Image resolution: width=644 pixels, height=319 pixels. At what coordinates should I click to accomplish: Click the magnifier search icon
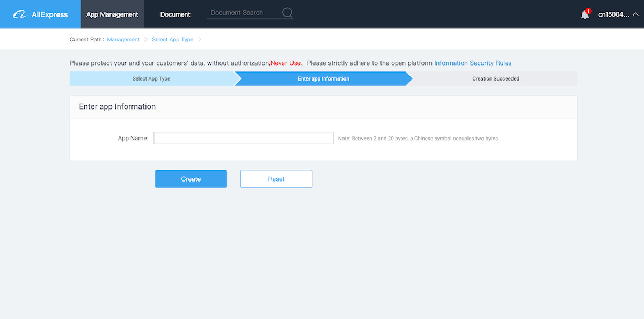click(288, 13)
